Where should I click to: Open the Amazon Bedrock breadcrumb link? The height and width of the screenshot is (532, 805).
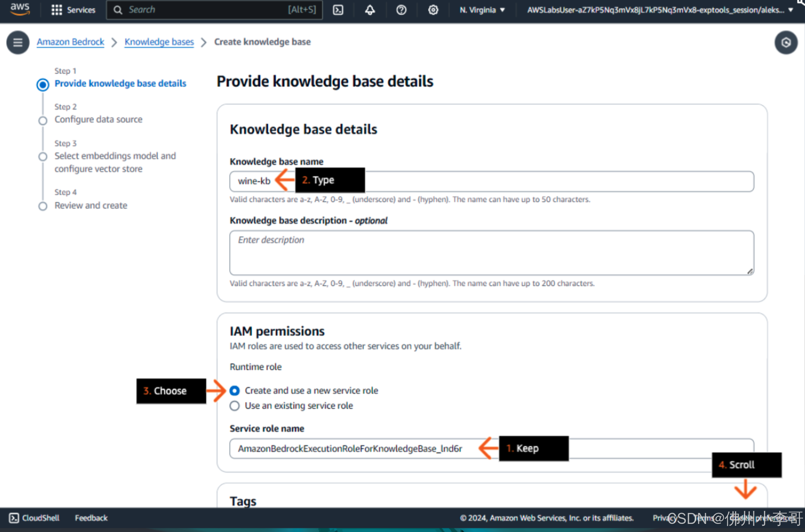point(70,42)
